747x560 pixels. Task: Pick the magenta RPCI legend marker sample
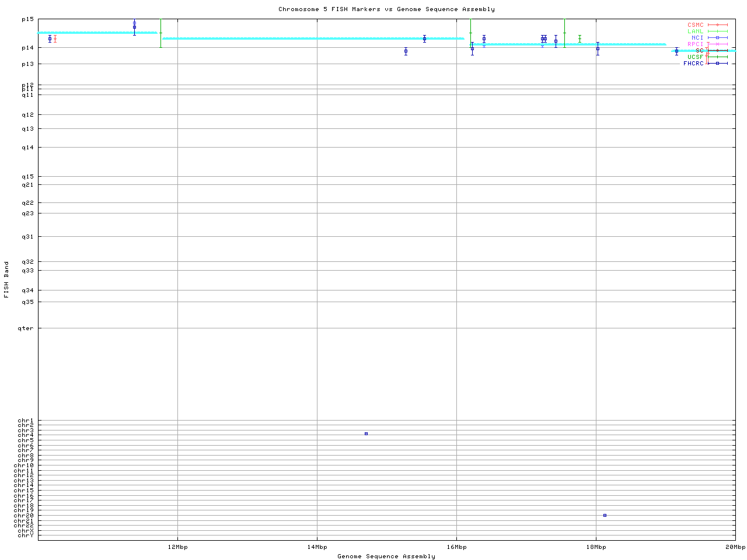[717, 44]
